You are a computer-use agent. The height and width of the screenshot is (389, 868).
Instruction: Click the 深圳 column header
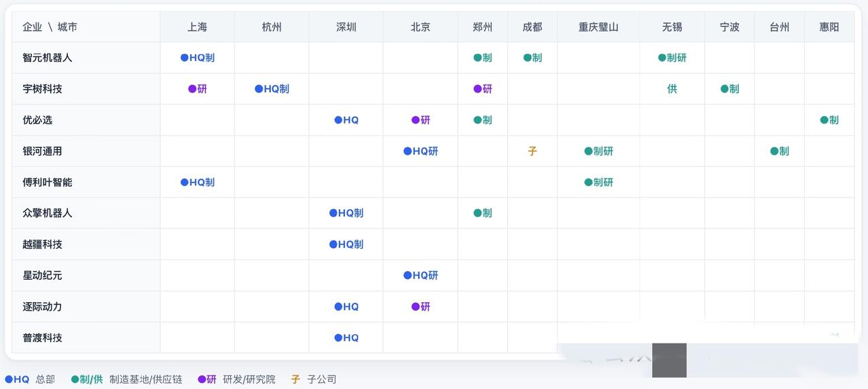pos(346,27)
